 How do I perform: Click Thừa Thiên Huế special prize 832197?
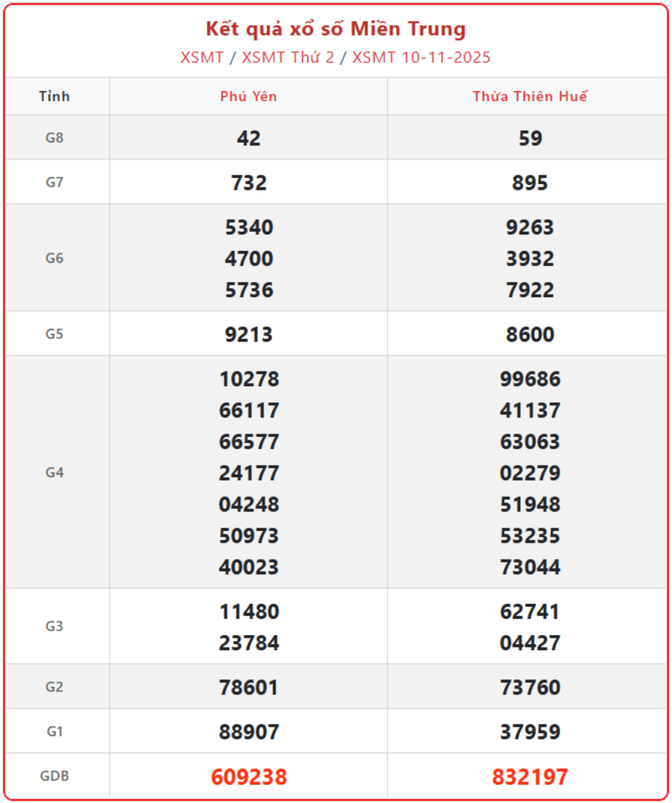click(x=530, y=777)
